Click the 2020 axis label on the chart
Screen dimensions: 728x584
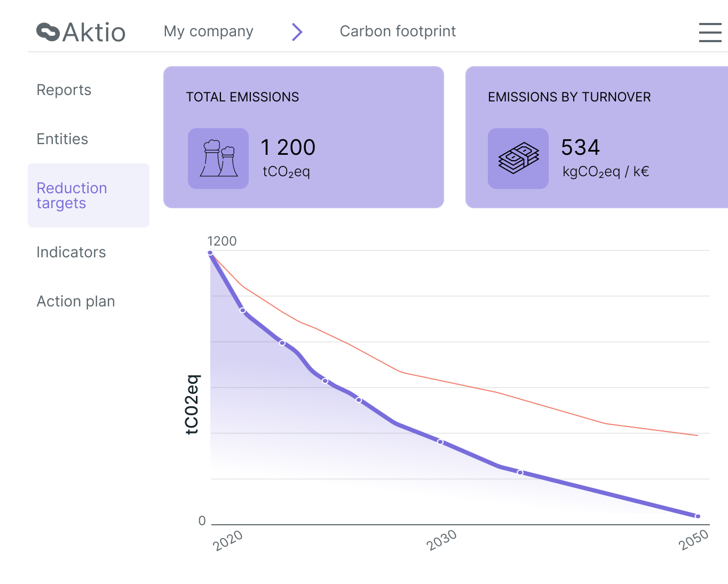pyautogui.click(x=228, y=540)
